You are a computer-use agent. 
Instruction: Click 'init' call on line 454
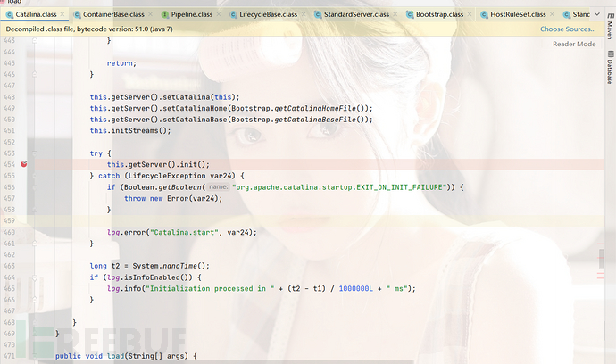click(188, 164)
